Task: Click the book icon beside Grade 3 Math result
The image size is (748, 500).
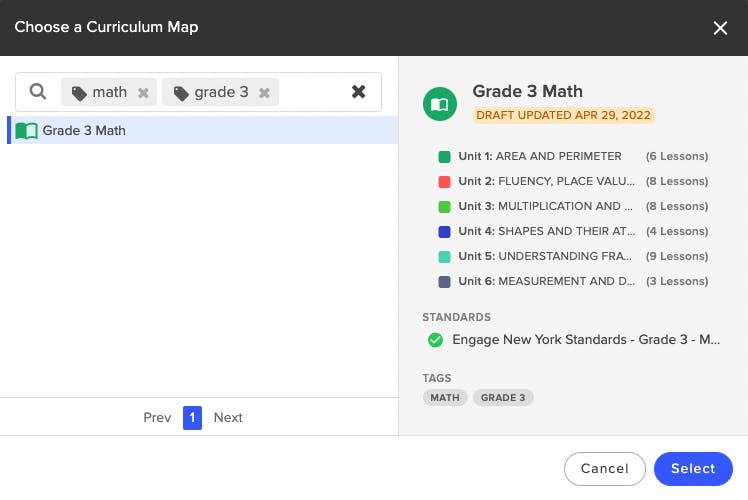Action: click(x=26, y=130)
